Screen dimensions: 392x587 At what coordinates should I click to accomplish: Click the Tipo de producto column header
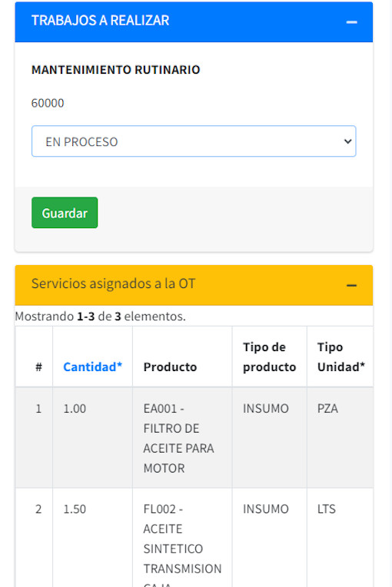click(269, 357)
